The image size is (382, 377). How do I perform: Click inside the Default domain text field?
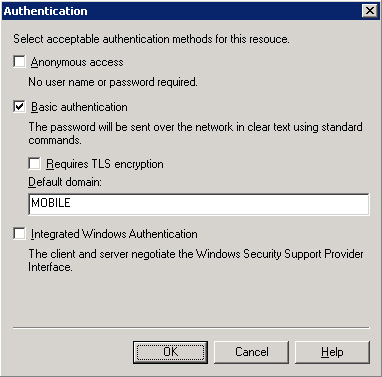click(199, 204)
